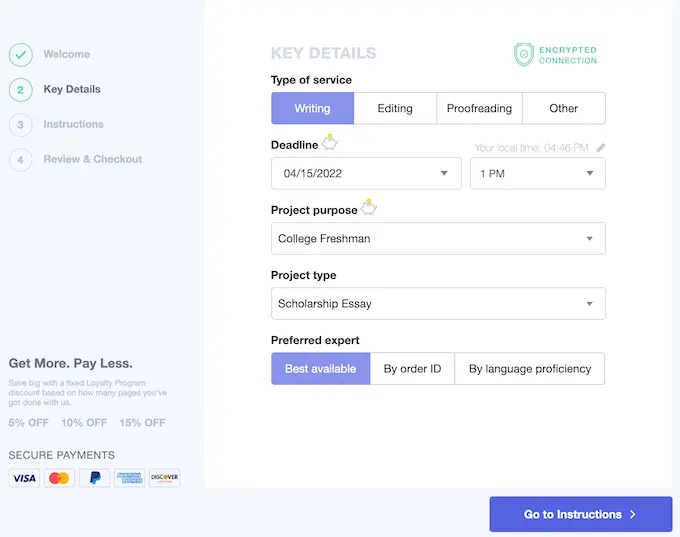Click the Visa payment icon
680x537 pixels.
pyautogui.click(x=24, y=478)
